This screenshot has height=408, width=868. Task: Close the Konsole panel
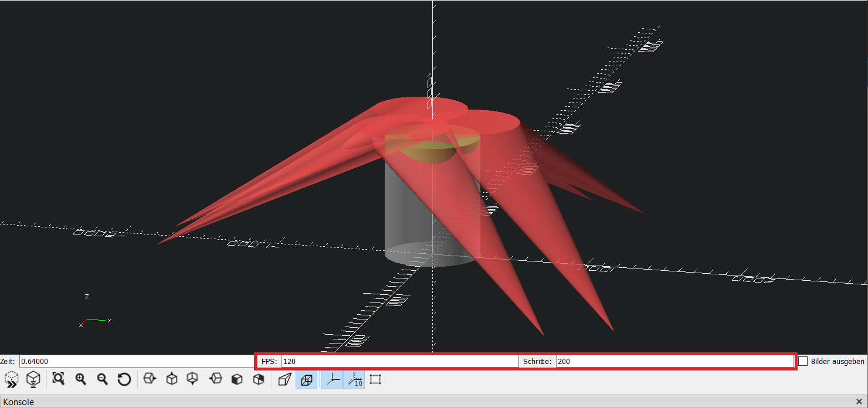pos(859,402)
